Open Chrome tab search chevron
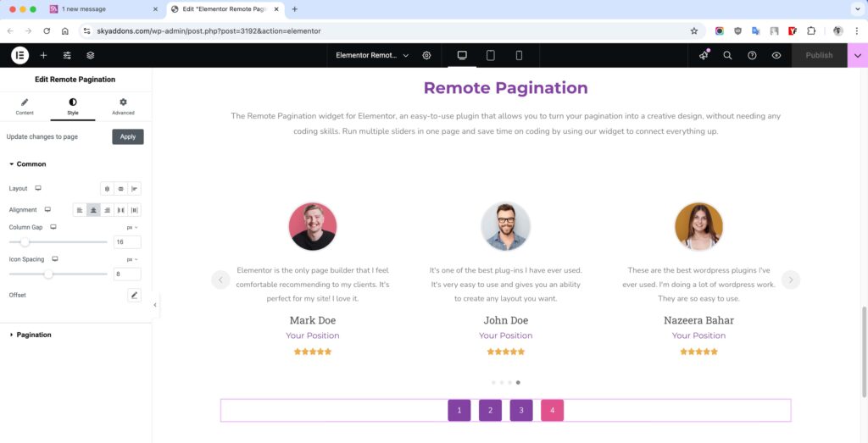This screenshot has height=443, width=868. pos(857,8)
